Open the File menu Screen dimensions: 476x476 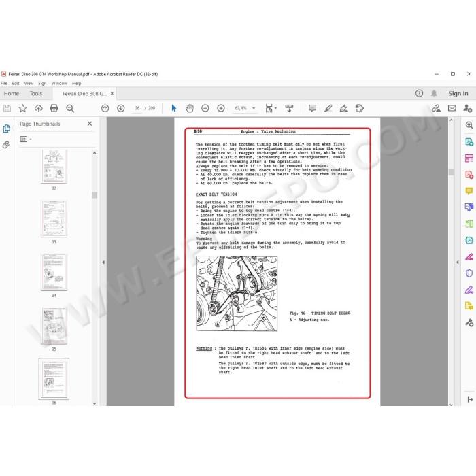pos(4,83)
